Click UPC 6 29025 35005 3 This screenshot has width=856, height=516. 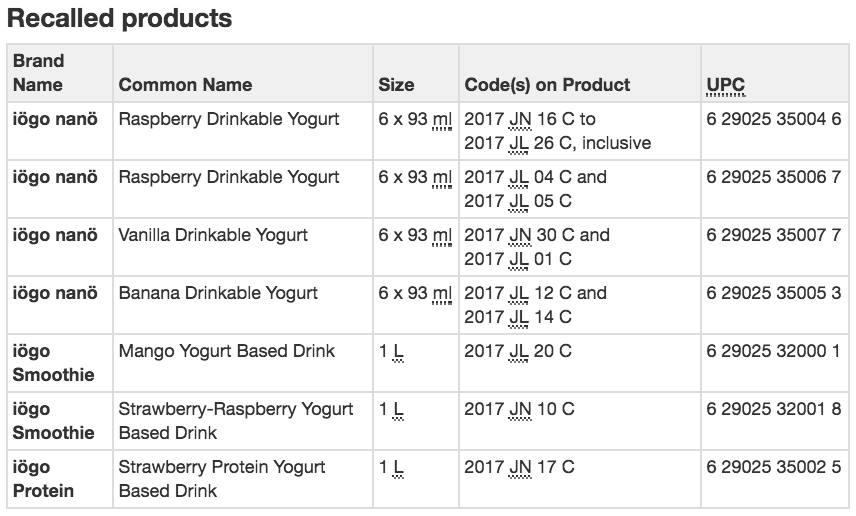(774, 293)
